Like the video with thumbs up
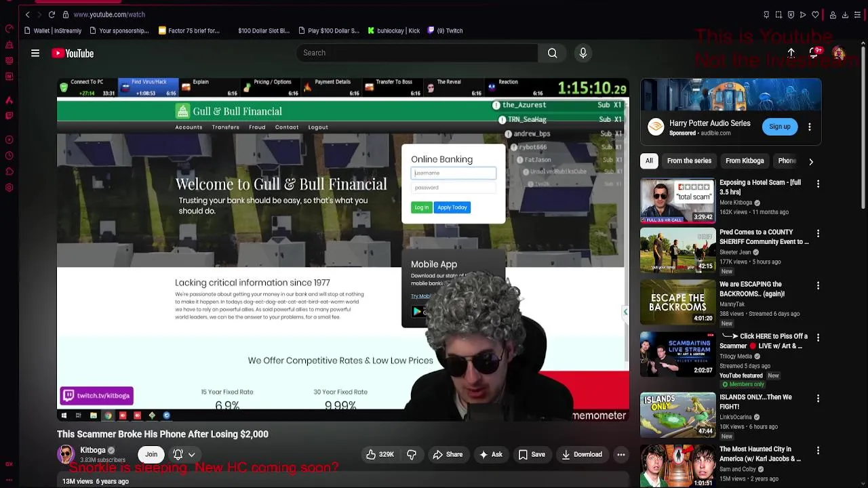 click(380, 455)
